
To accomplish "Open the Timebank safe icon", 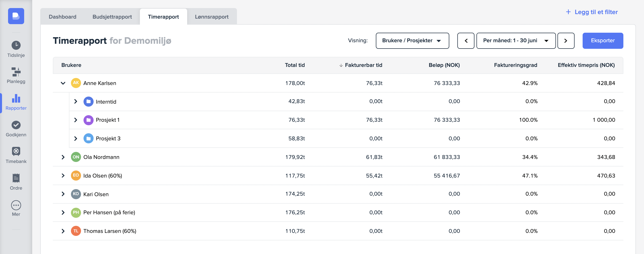I will tap(16, 151).
